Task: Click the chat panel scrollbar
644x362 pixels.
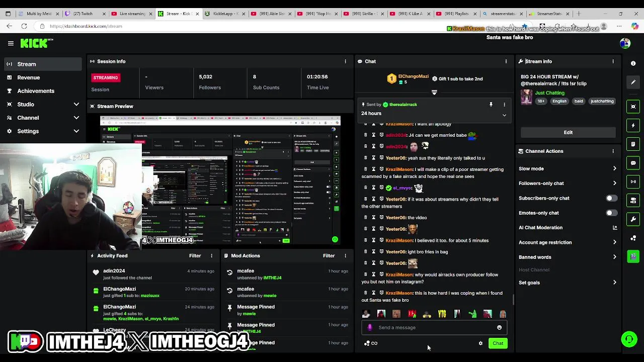Action: [513, 299]
